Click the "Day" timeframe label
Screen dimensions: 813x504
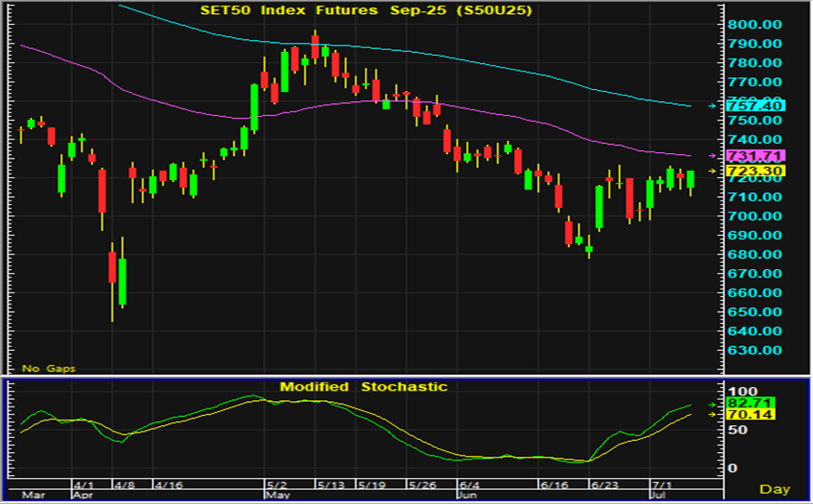pos(775,488)
